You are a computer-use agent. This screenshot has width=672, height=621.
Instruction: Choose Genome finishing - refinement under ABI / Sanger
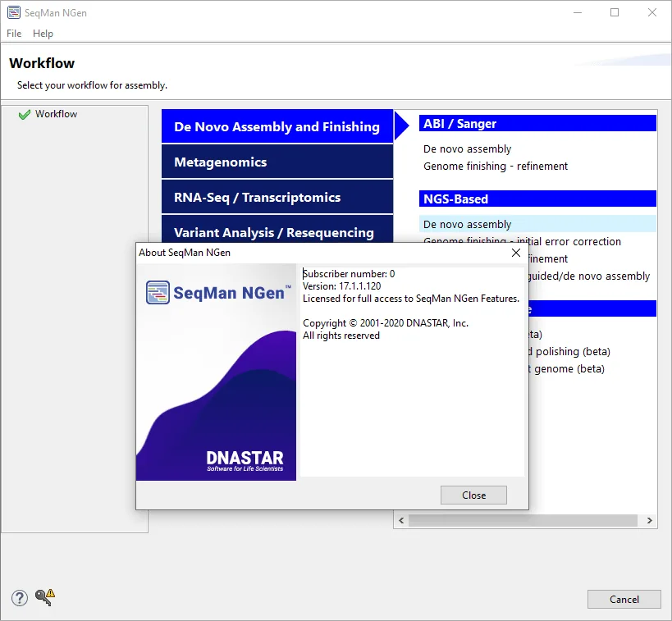coord(496,167)
